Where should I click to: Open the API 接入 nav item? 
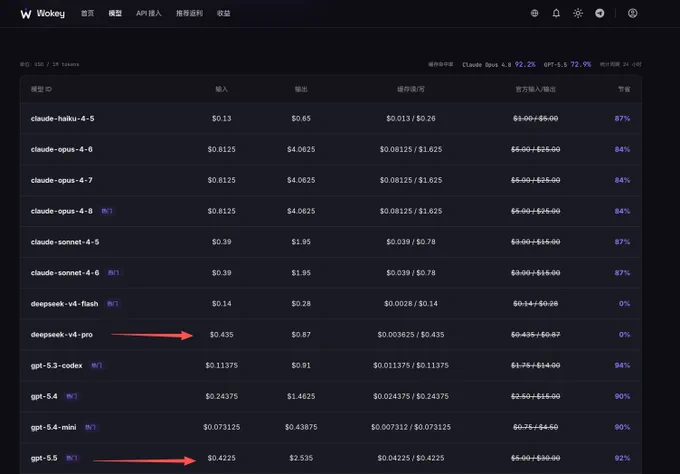(x=149, y=13)
